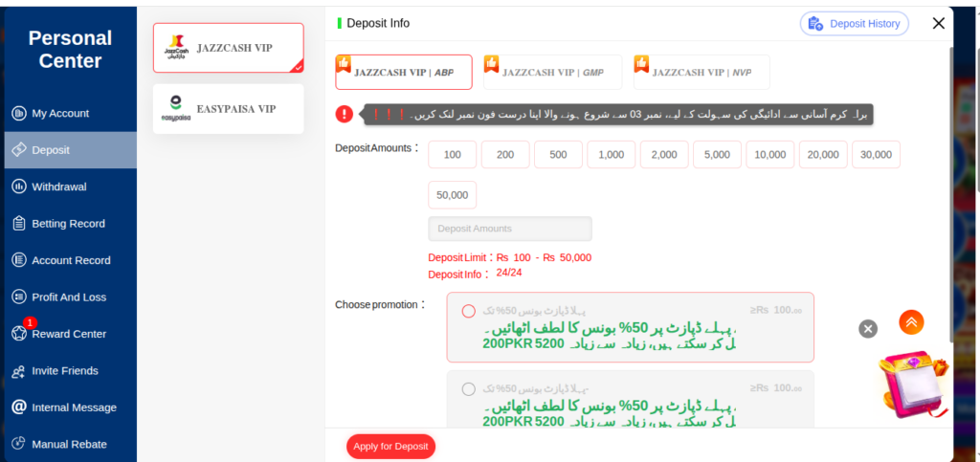Choose the JAZZCASH VIP GMP channel
The width and height of the screenshot is (980, 462).
point(552,73)
